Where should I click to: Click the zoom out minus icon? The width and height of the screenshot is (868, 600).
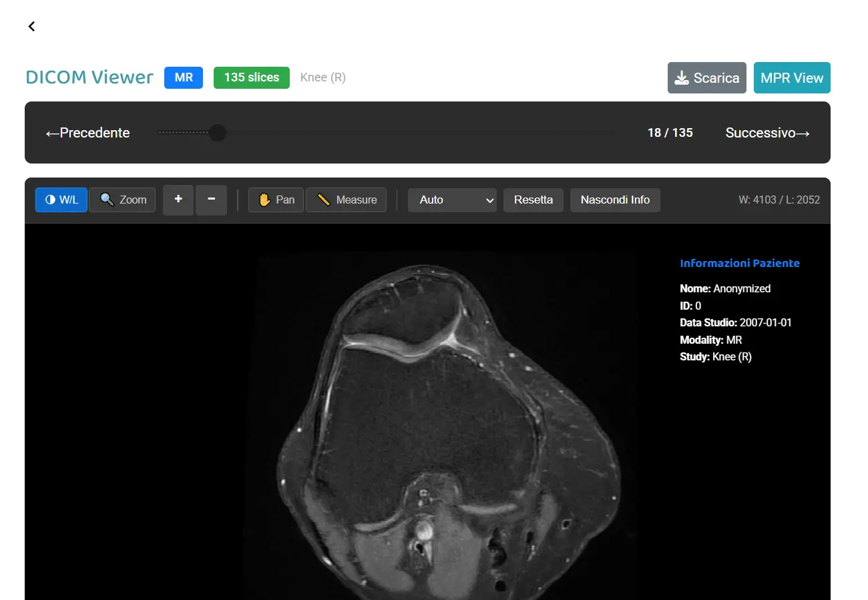[211, 200]
